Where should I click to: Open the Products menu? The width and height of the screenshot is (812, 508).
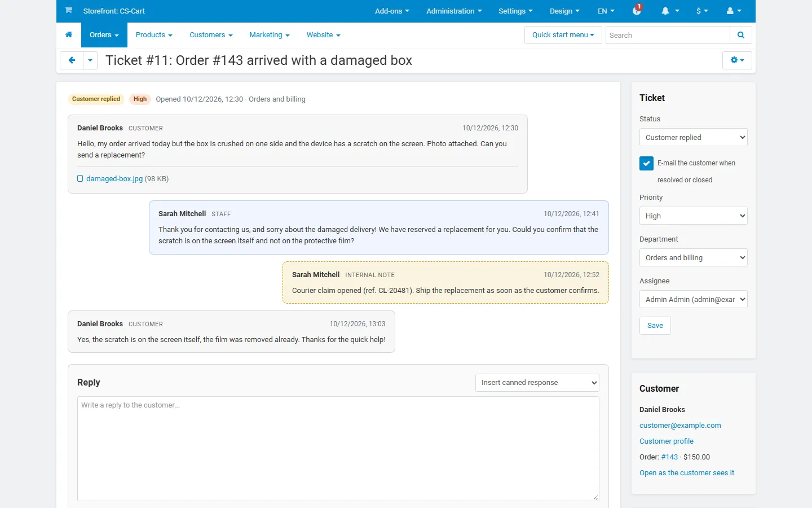[x=154, y=35]
